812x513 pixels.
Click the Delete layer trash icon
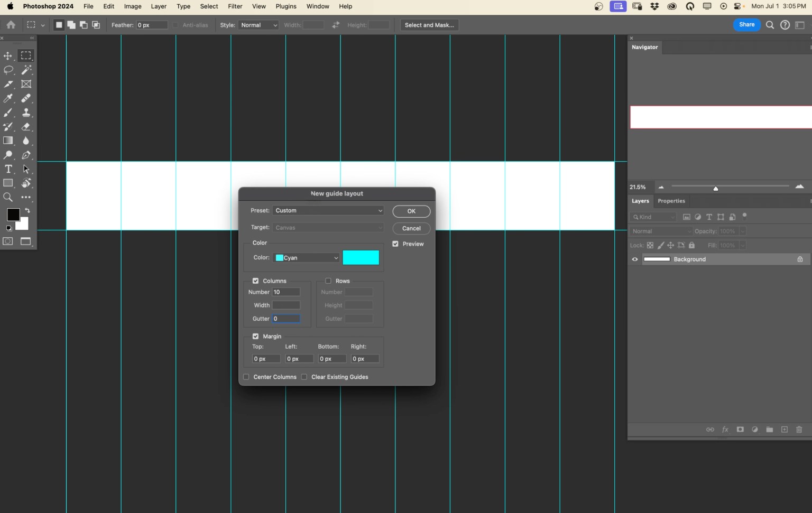pos(799,430)
